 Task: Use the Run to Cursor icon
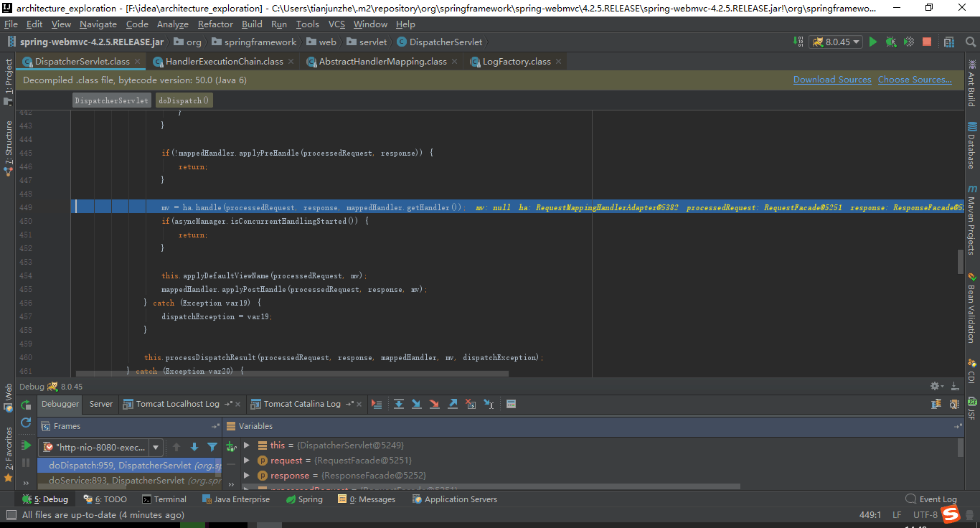click(489, 404)
